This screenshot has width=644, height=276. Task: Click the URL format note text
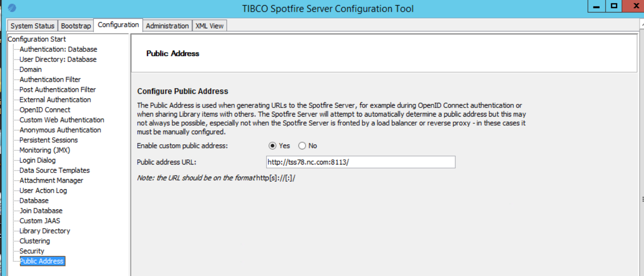216,178
